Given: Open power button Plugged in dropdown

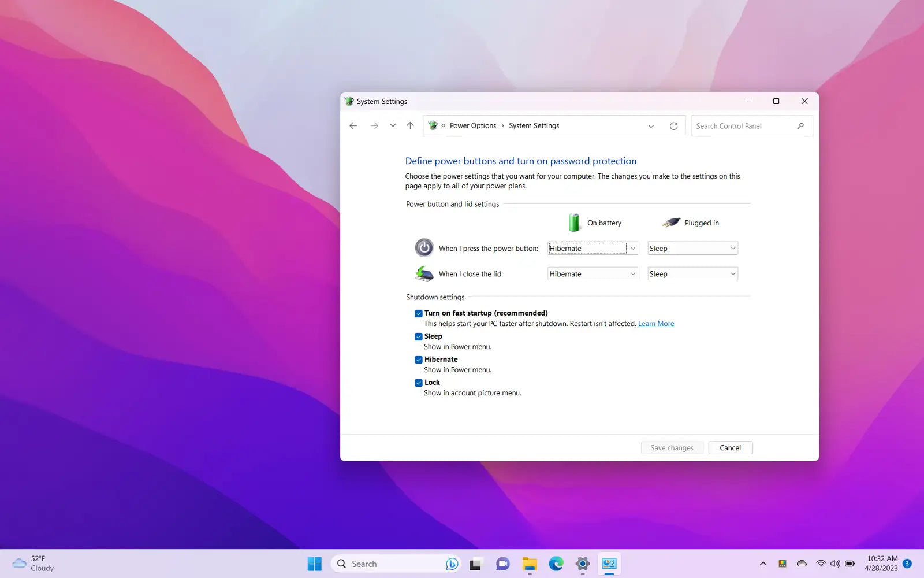Looking at the screenshot, I should [692, 249].
